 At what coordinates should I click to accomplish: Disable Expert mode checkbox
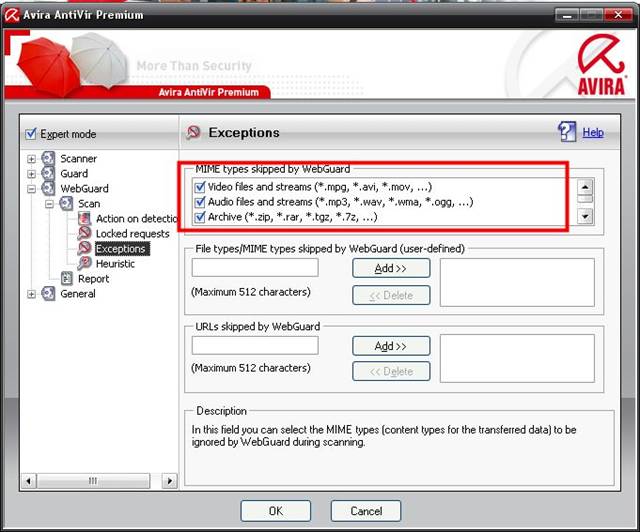coord(31,134)
